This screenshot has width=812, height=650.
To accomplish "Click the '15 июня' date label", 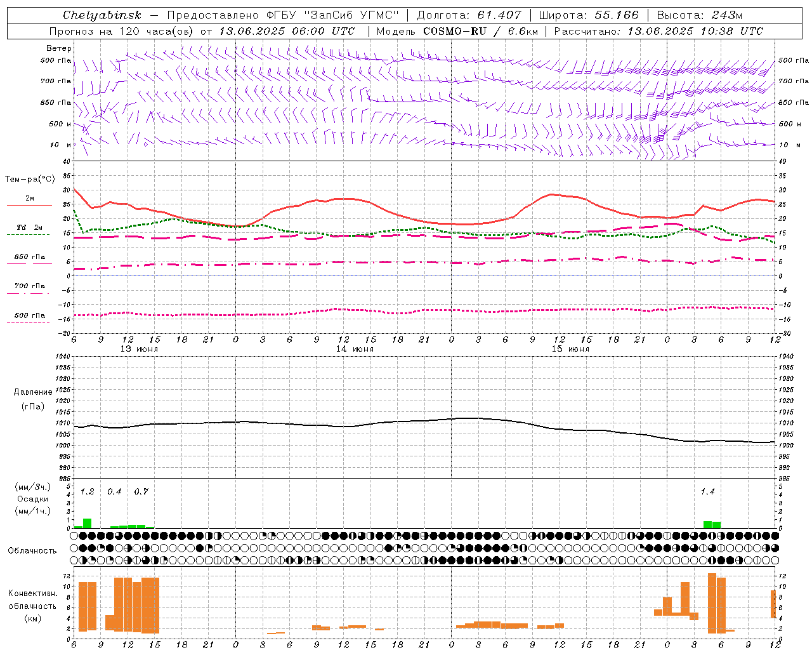I will (x=570, y=348).
